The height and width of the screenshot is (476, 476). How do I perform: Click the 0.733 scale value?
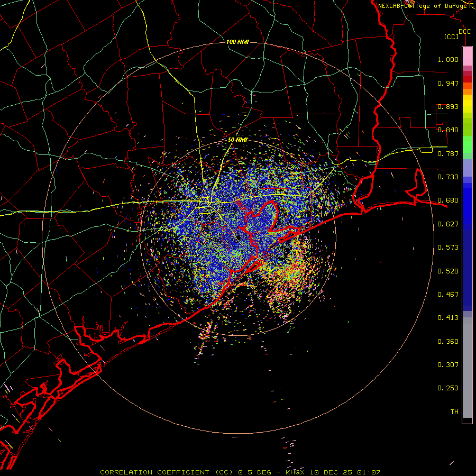448,177
